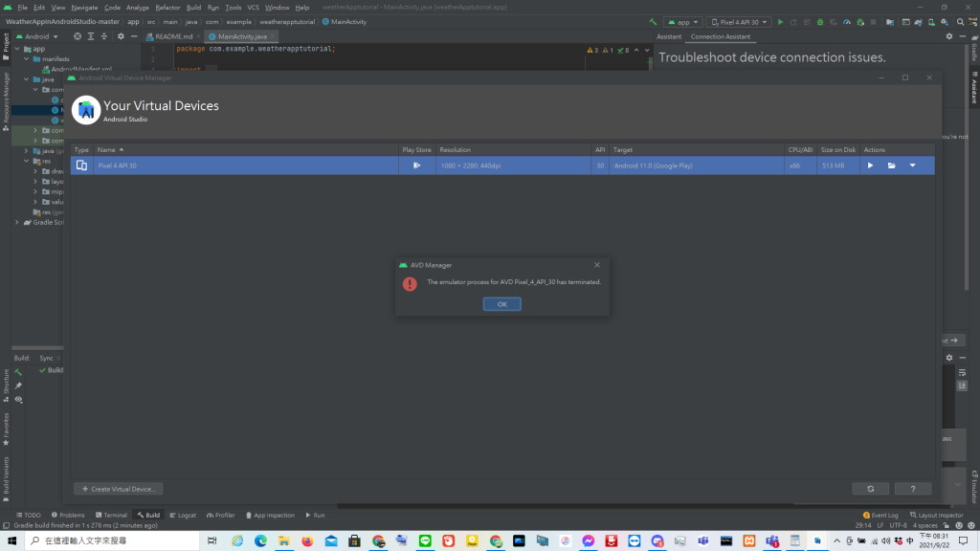This screenshot has width=980, height=551.
Task: Click Select Opened File target icon
Action: pos(78,37)
